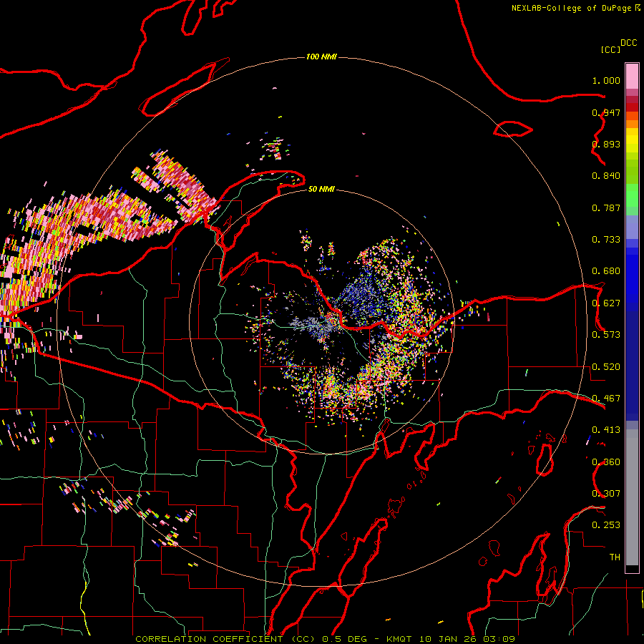
Task: Click the 0.840 legend value
Action: (606, 176)
